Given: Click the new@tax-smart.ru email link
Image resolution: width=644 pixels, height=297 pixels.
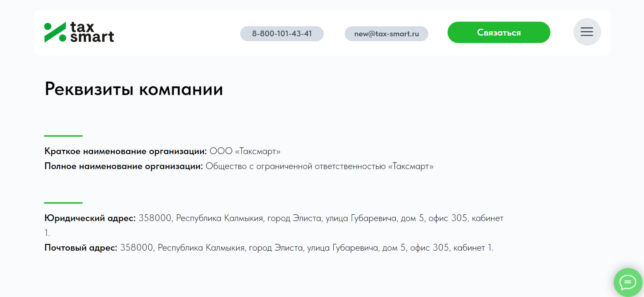Looking at the screenshot, I should click(386, 34).
